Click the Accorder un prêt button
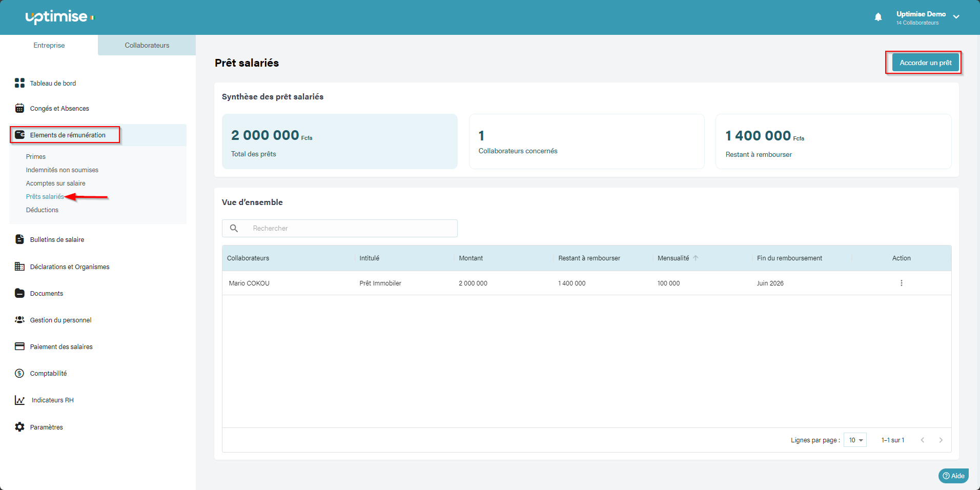 tap(925, 63)
